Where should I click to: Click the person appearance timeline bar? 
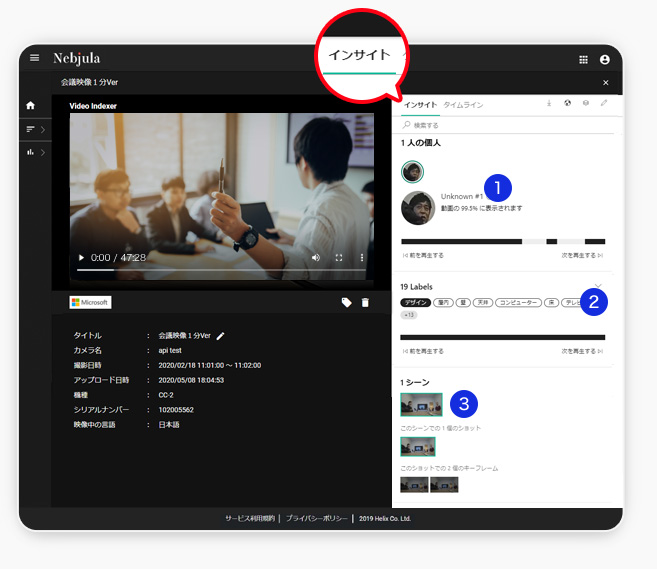(x=503, y=241)
